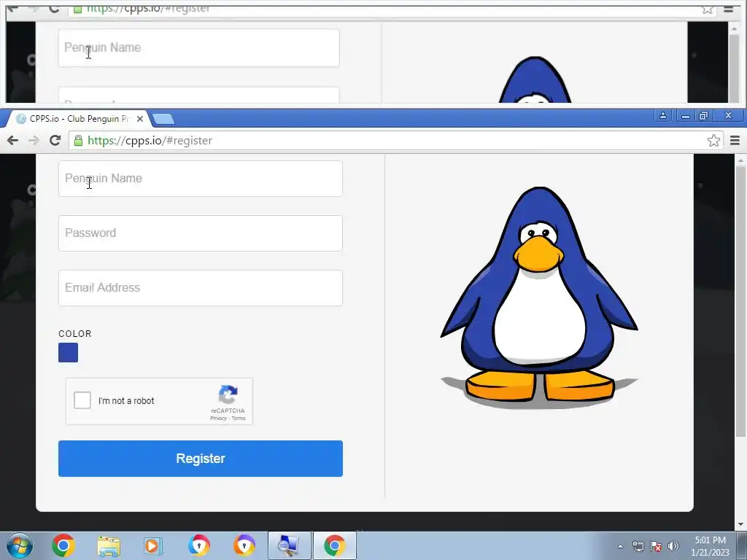Open the Action Center flag tray icon

tap(656, 546)
